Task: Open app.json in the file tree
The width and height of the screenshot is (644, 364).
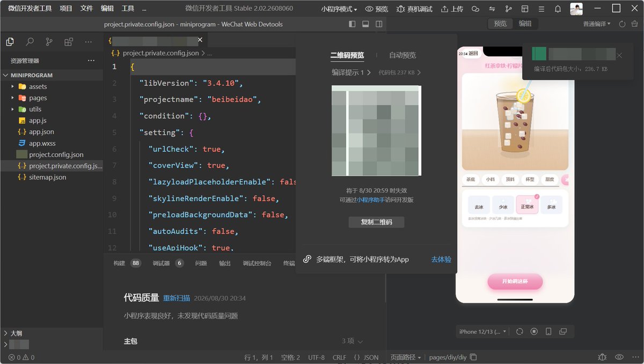Action: [41, 132]
